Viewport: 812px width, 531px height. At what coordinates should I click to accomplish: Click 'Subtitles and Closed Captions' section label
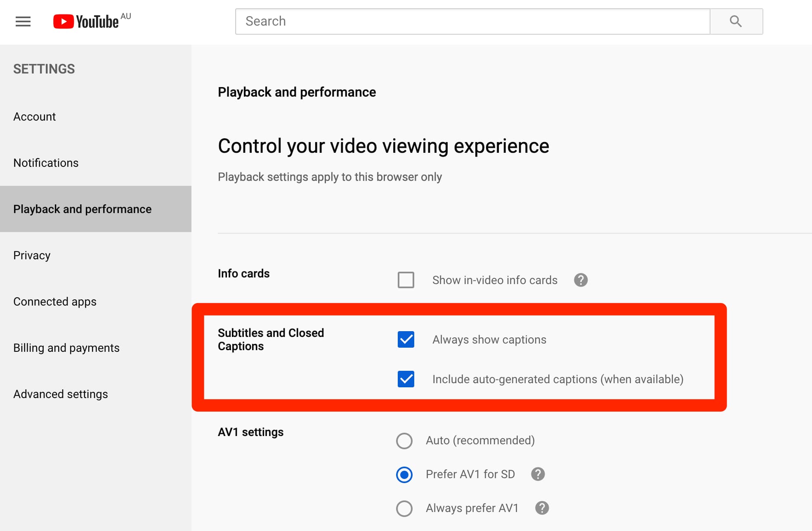(271, 339)
